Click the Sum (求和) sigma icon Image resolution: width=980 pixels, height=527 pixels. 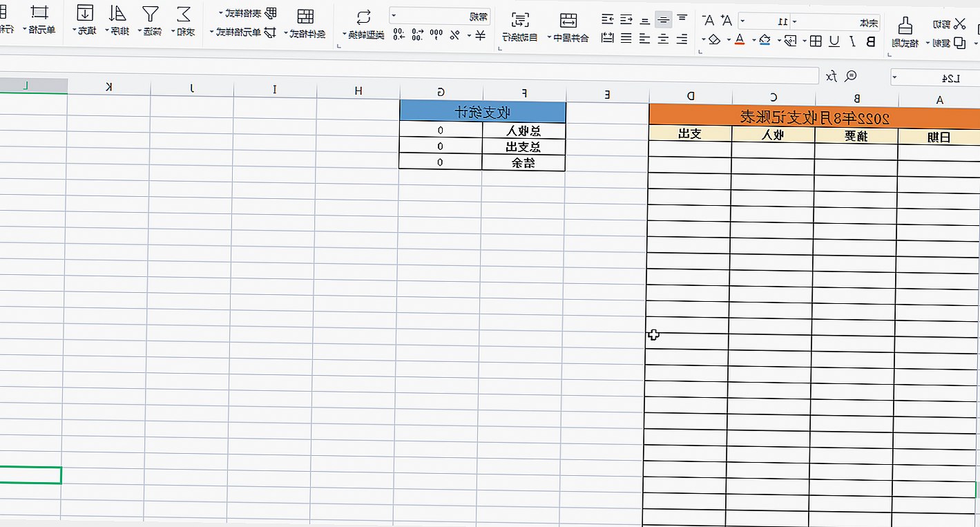point(184,14)
